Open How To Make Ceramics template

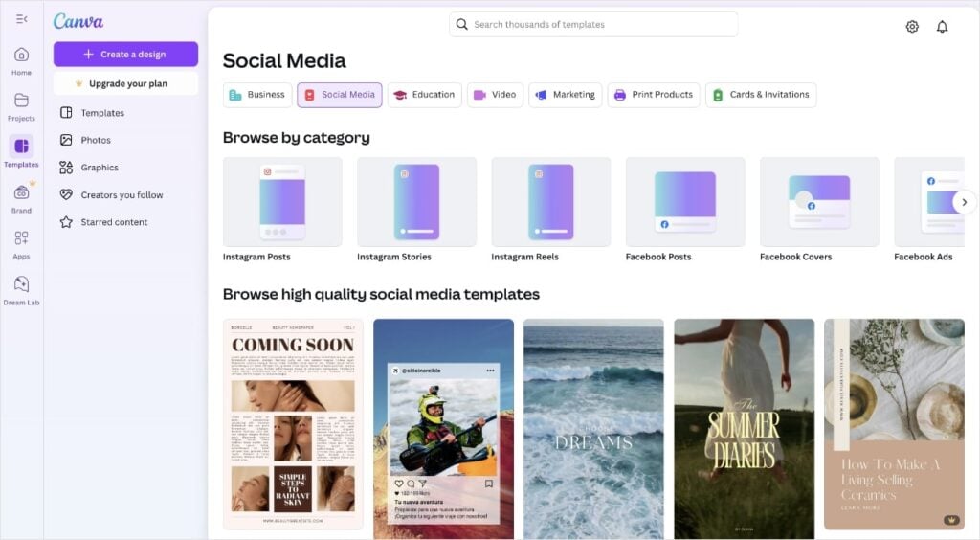click(x=894, y=424)
